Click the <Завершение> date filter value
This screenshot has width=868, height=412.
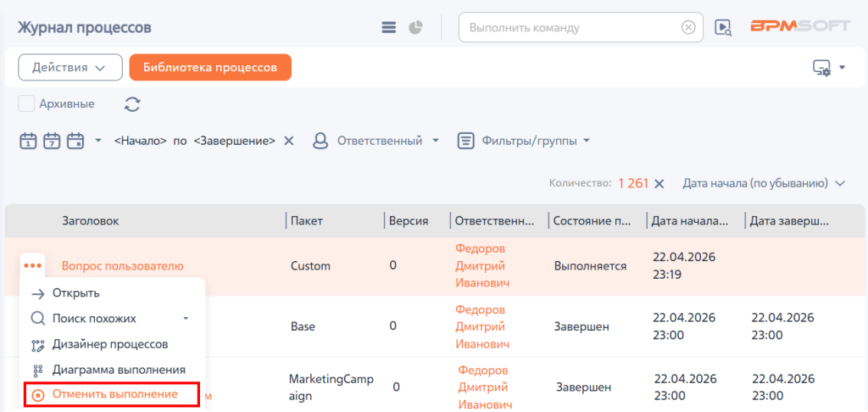point(235,142)
